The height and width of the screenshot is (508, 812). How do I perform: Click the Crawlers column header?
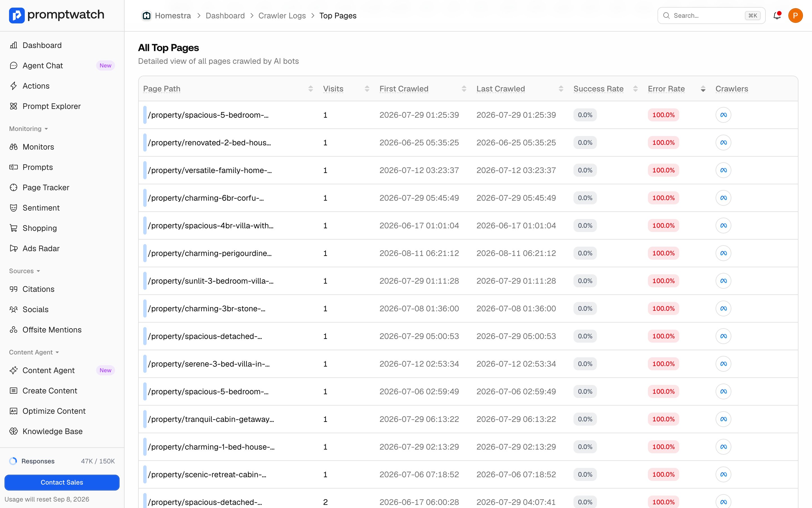click(x=732, y=89)
